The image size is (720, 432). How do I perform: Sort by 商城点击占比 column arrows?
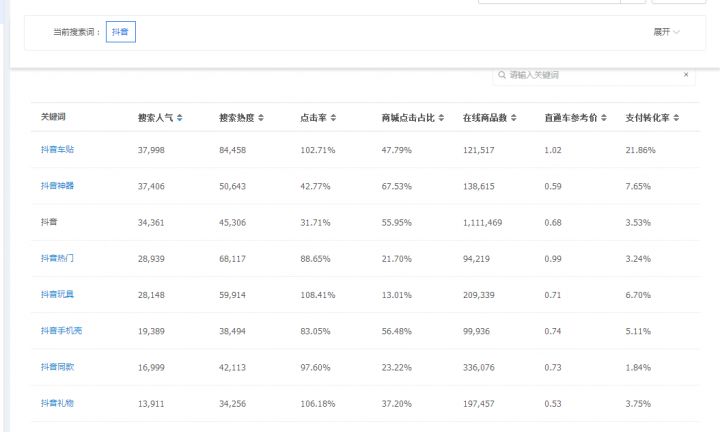pyautogui.click(x=441, y=118)
